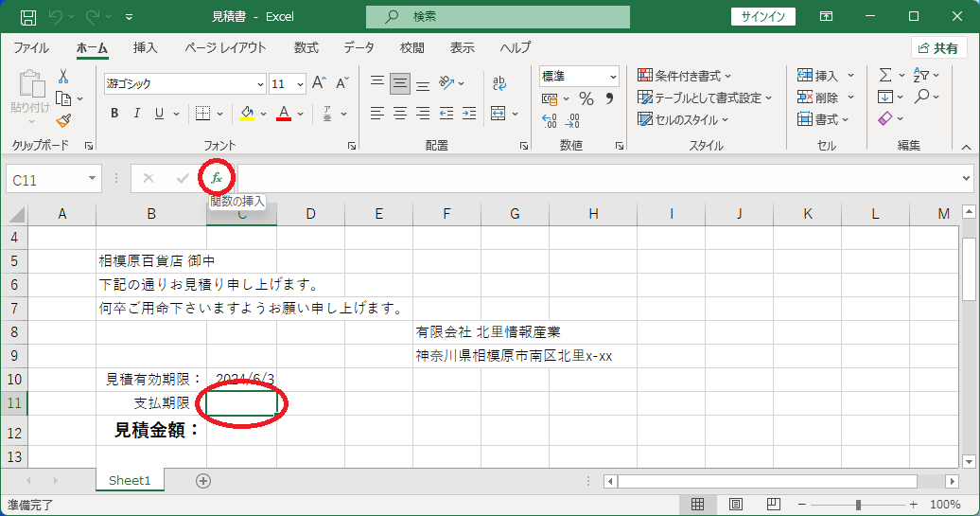The height and width of the screenshot is (516, 980).
Task: Decrease decimal places
Action: coord(572,120)
